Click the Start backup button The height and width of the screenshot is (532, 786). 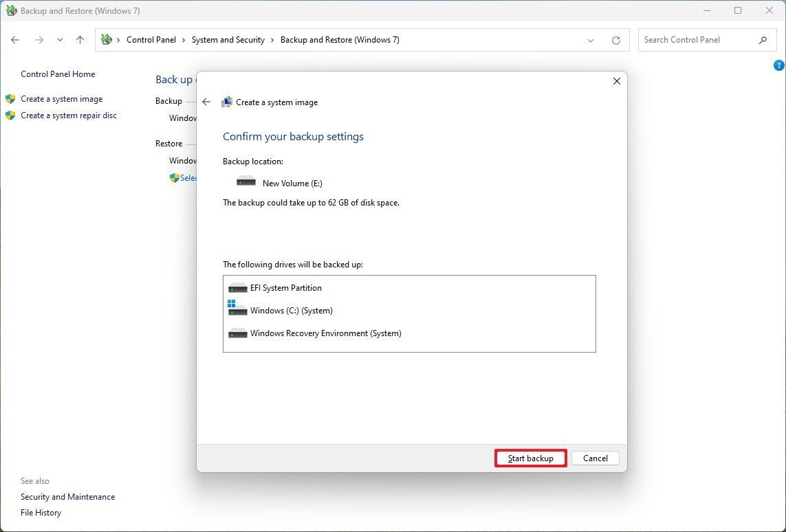[x=530, y=458]
